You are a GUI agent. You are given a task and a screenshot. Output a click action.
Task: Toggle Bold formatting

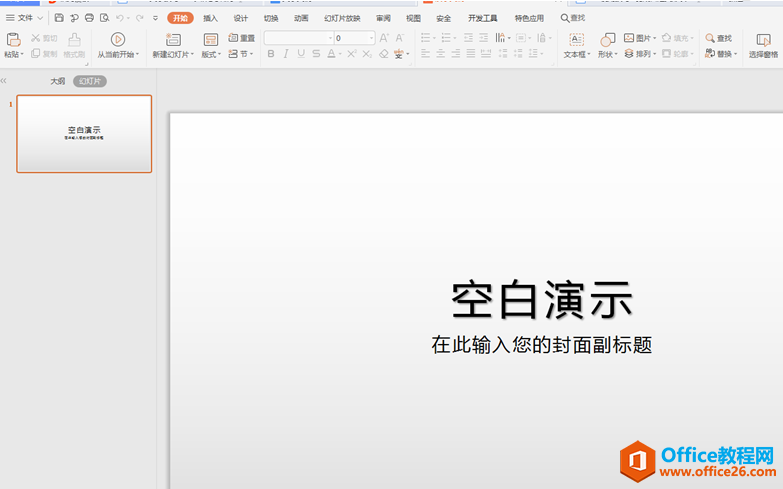pyautogui.click(x=271, y=53)
